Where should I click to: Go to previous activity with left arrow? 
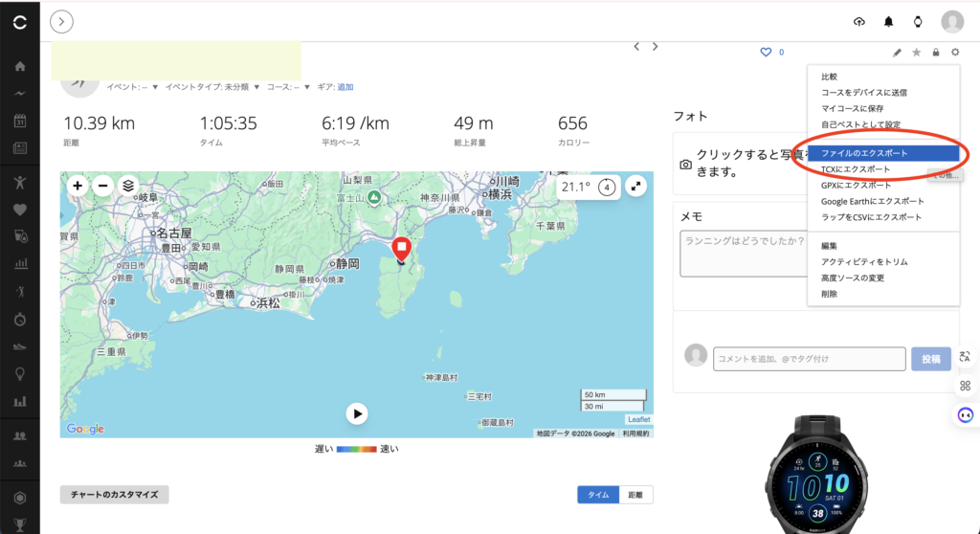636,46
